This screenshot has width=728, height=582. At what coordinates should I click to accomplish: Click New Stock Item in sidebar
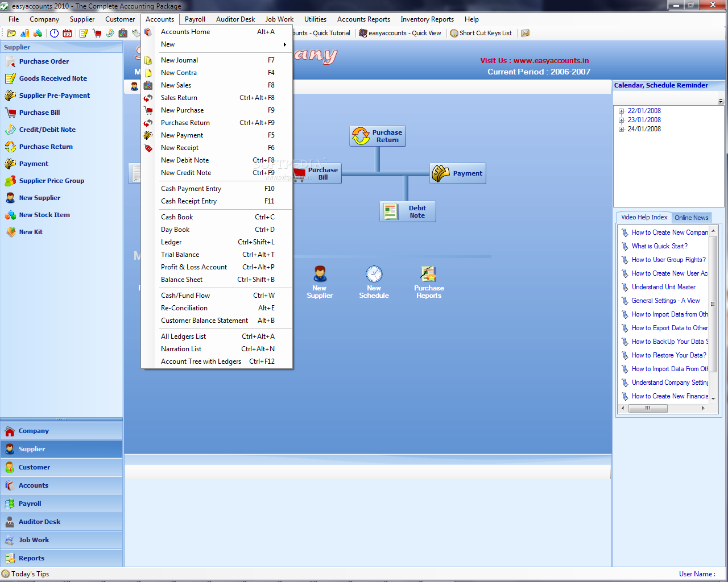click(x=44, y=215)
